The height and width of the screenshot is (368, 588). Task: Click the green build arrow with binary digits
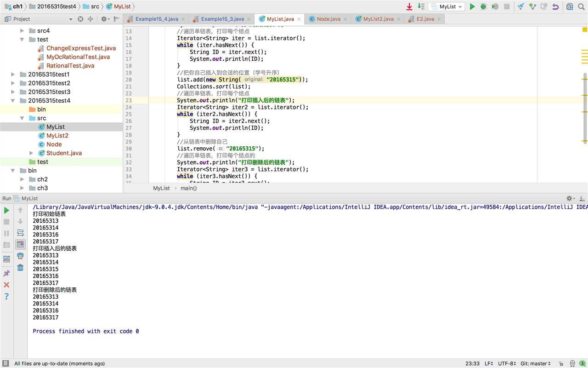[421, 7]
